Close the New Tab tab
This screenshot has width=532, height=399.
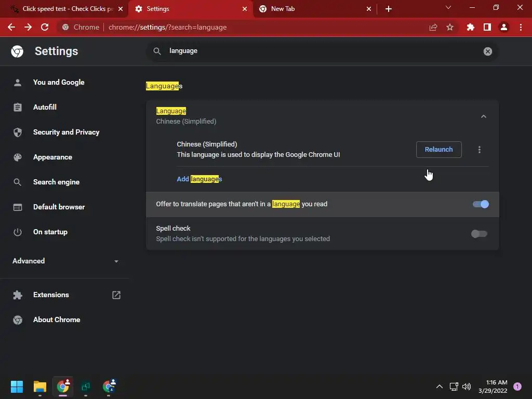coord(369,9)
